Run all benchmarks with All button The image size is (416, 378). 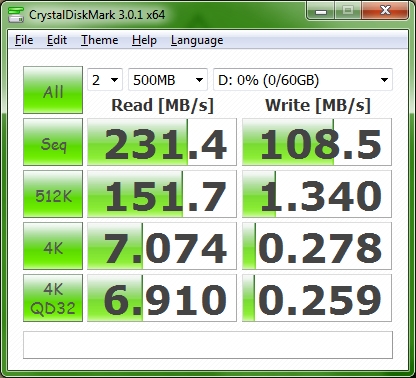click(x=53, y=90)
